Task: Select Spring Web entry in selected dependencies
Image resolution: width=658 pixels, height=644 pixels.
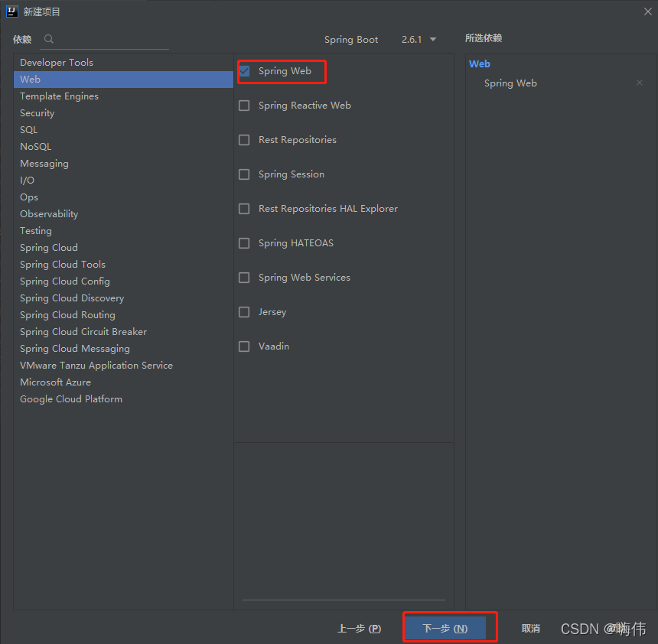Action: (x=510, y=83)
